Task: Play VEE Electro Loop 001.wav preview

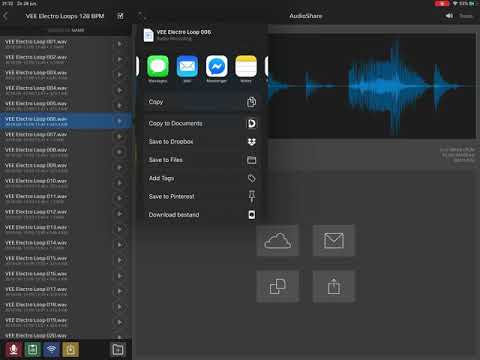Action: pos(119,44)
